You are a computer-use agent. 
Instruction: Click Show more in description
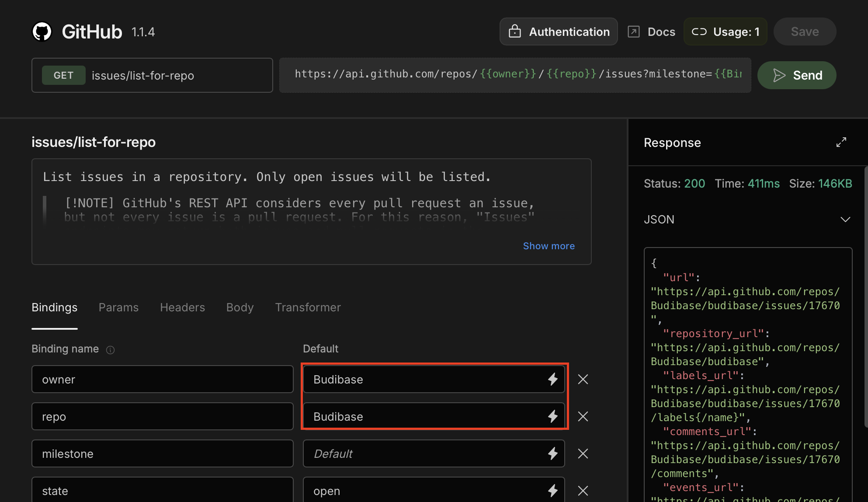click(549, 246)
